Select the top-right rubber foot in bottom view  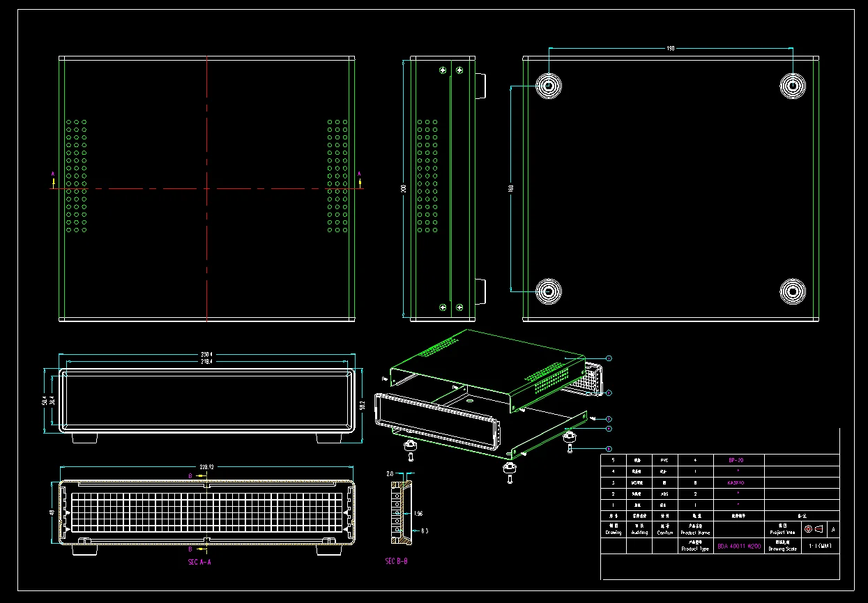pos(793,86)
